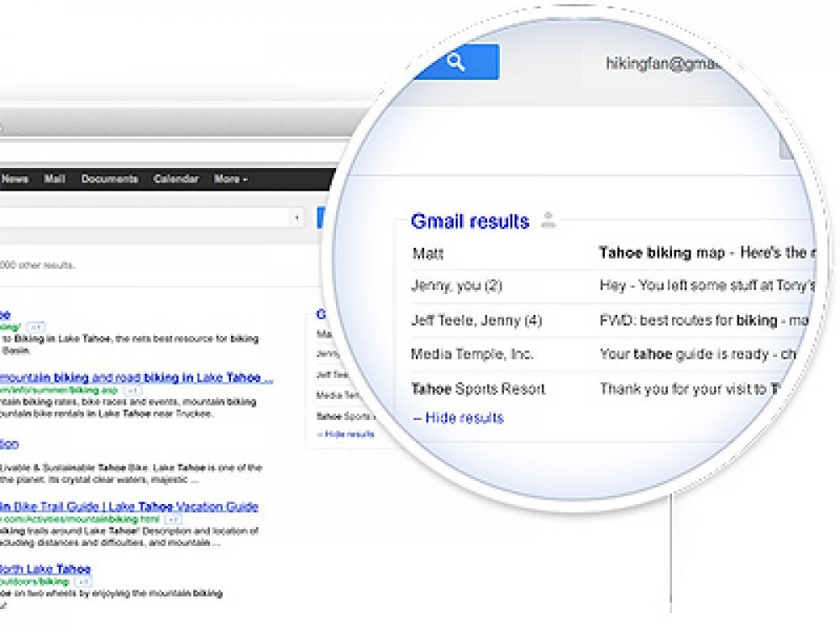
Task: Click into the search input field
Action: pyautogui.click(x=144, y=218)
